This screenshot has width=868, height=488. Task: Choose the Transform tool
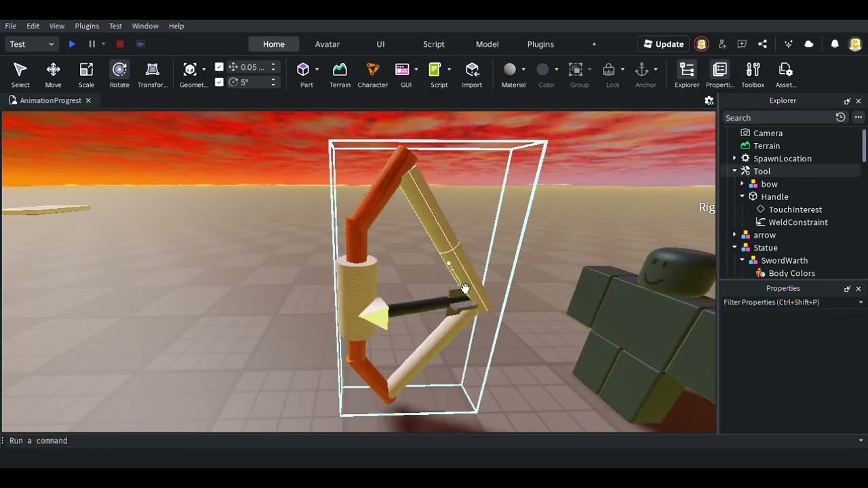coord(153,75)
